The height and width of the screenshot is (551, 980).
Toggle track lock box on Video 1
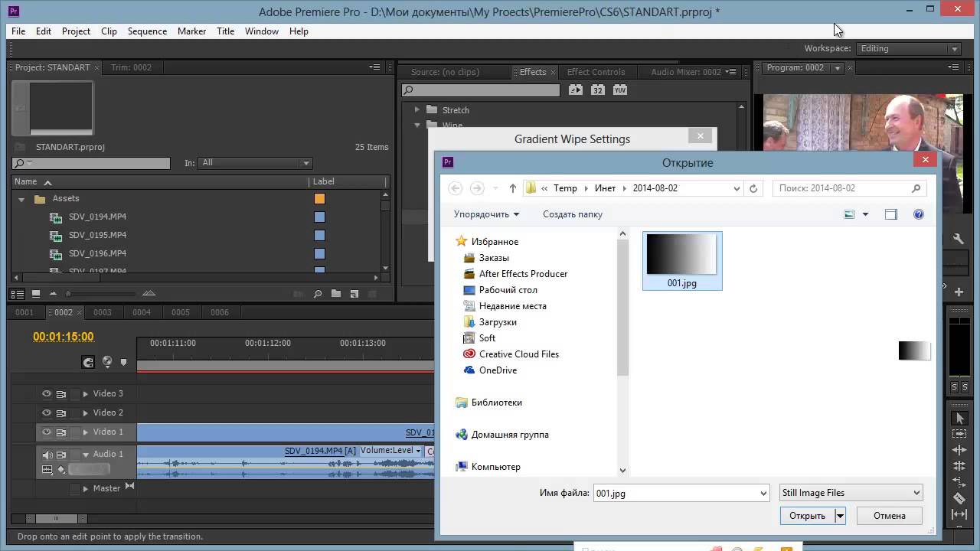[x=75, y=432]
